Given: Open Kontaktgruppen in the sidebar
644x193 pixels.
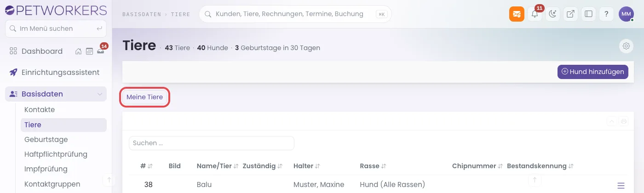Looking at the screenshot, I should point(52,184).
